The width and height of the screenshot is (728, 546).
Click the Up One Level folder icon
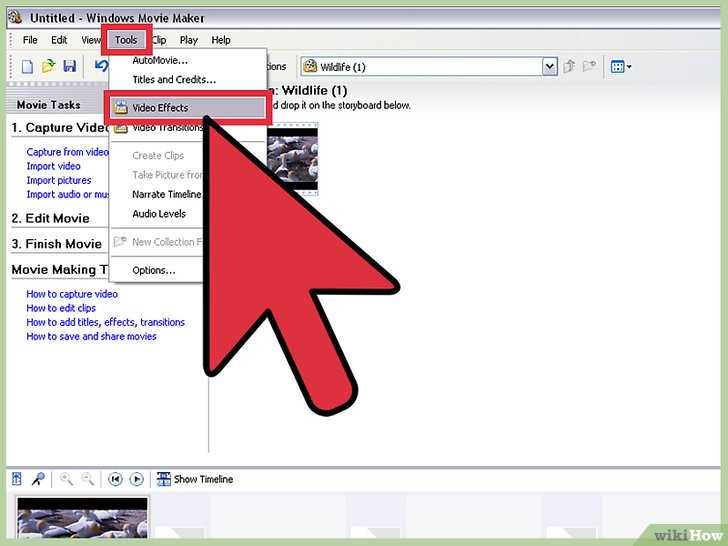569,67
